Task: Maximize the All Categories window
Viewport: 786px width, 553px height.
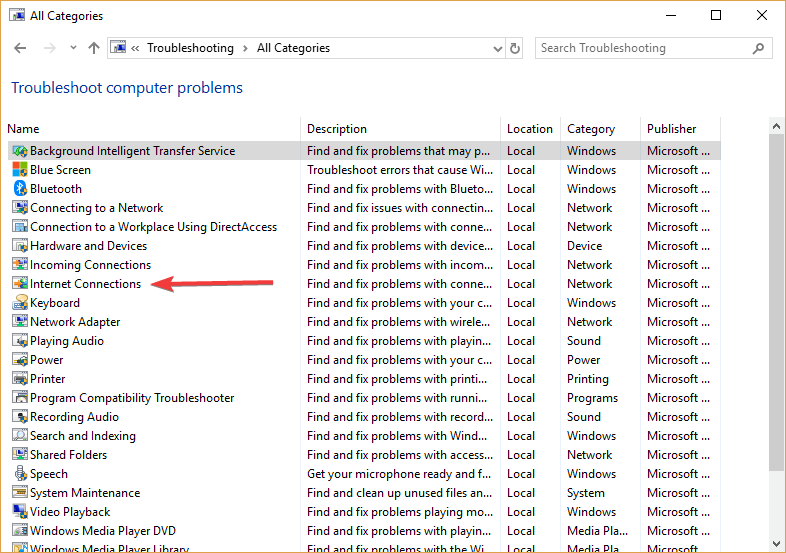Action: pos(716,15)
